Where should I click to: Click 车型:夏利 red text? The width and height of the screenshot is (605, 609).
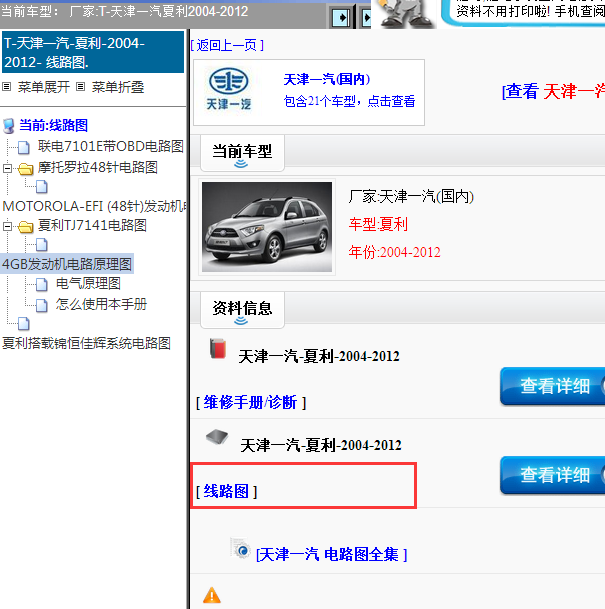tap(378, 224)
